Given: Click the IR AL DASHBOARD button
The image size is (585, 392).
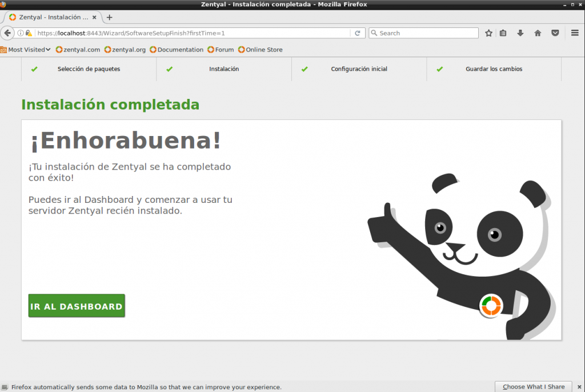Looking at the screenshot, I should point(77,306).
